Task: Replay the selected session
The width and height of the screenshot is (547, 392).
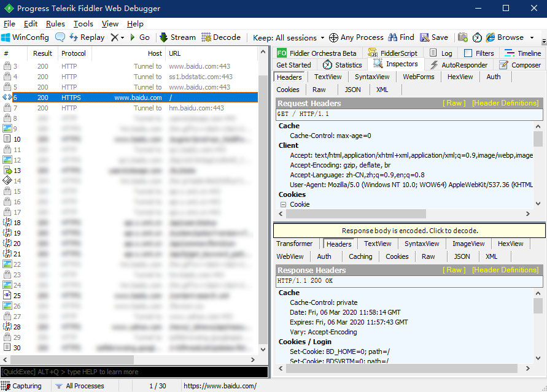Action: 87,37
